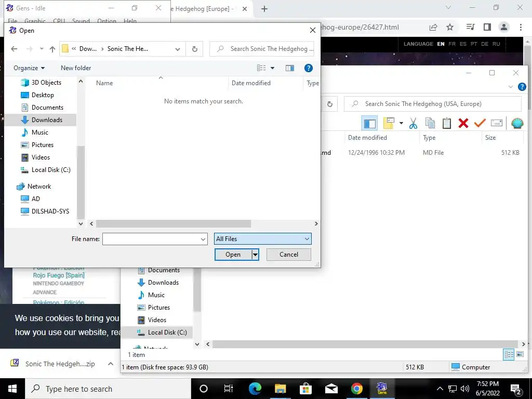Image resolution: width=532 pixels, height=399 pixels.
Task: Click the Chrome share page icon
Action: point(433,28)
